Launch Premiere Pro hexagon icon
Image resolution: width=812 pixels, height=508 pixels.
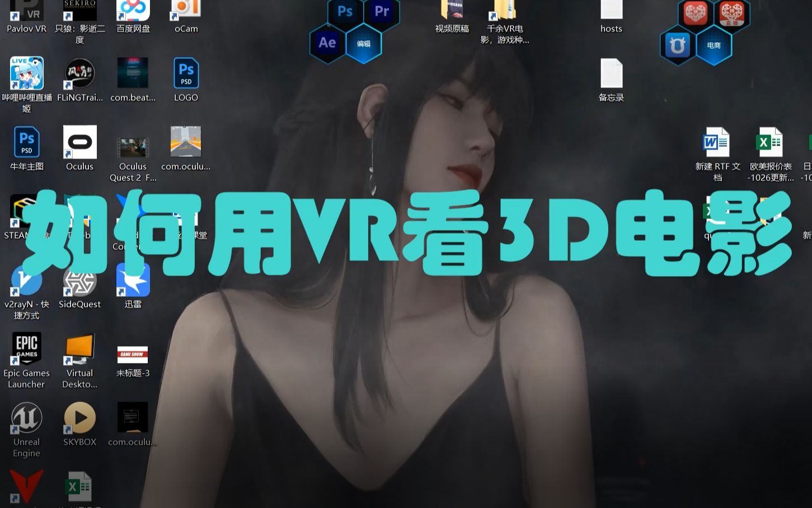pyautogui.click(x=382, y=12)
